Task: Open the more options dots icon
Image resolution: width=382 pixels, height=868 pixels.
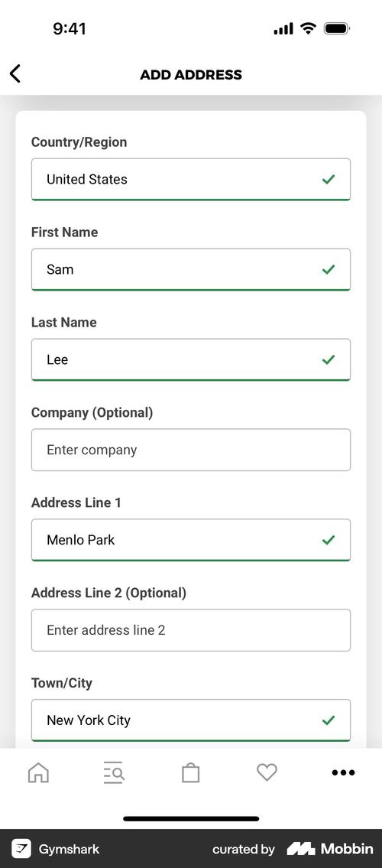Action: 343,772
